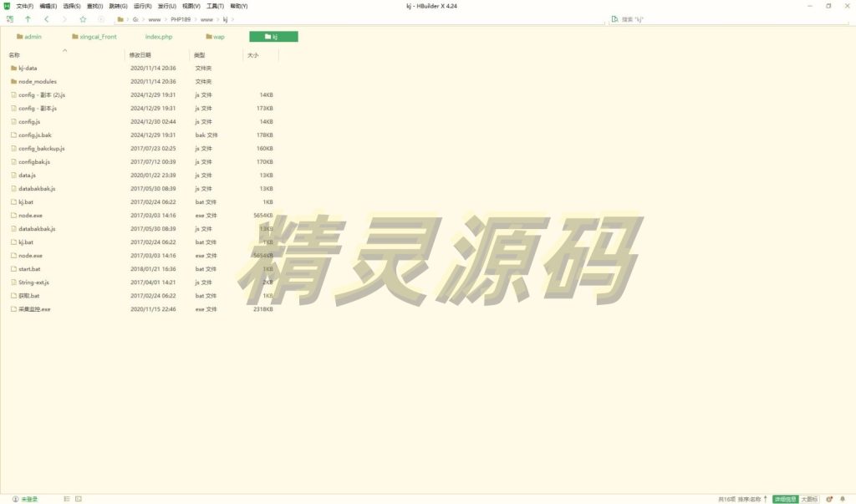The image size is (856, 504).
Task: Click the icon left of the bell
Action: click(829, 499)
